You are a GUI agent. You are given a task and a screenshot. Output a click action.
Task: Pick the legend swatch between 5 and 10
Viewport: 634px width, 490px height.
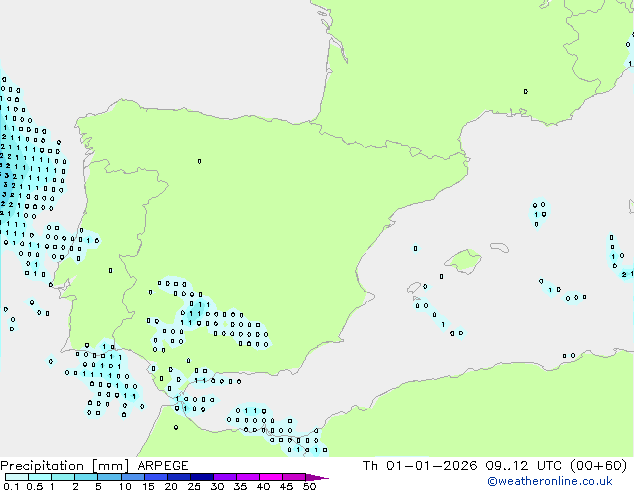tap(110, 478)
